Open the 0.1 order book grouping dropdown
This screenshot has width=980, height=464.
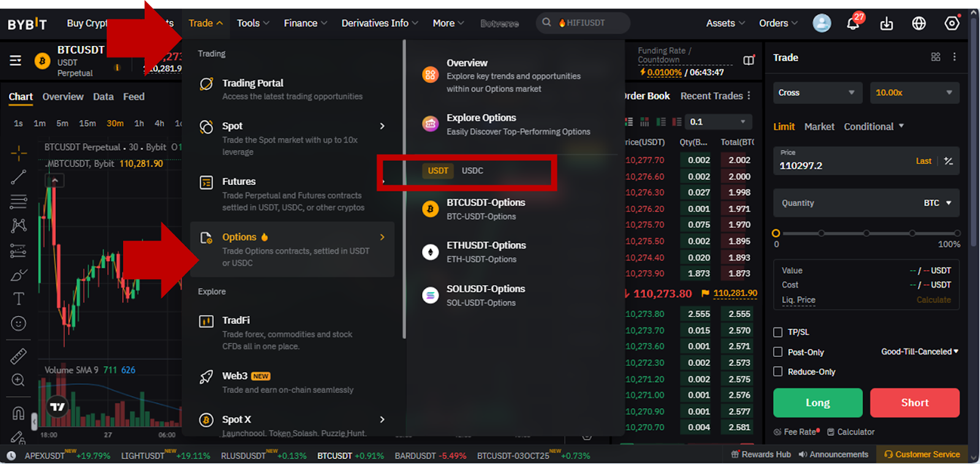[x=718, y=122]
